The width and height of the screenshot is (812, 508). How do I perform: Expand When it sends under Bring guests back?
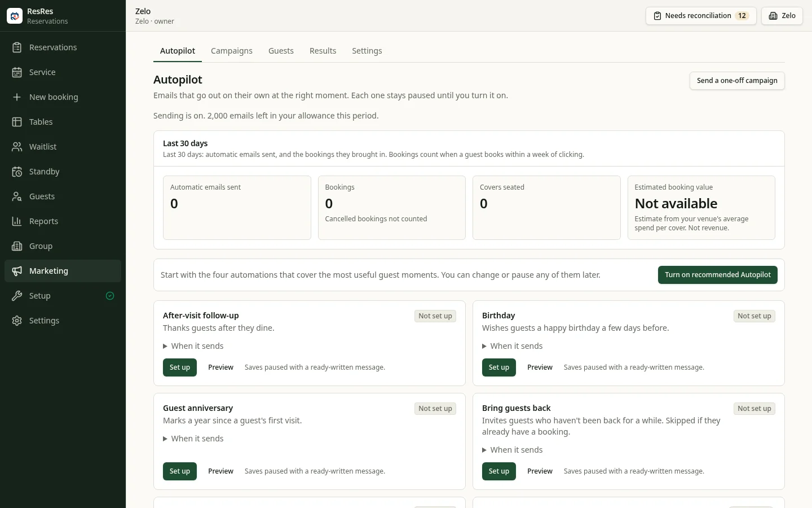click(x=513, y=450)
